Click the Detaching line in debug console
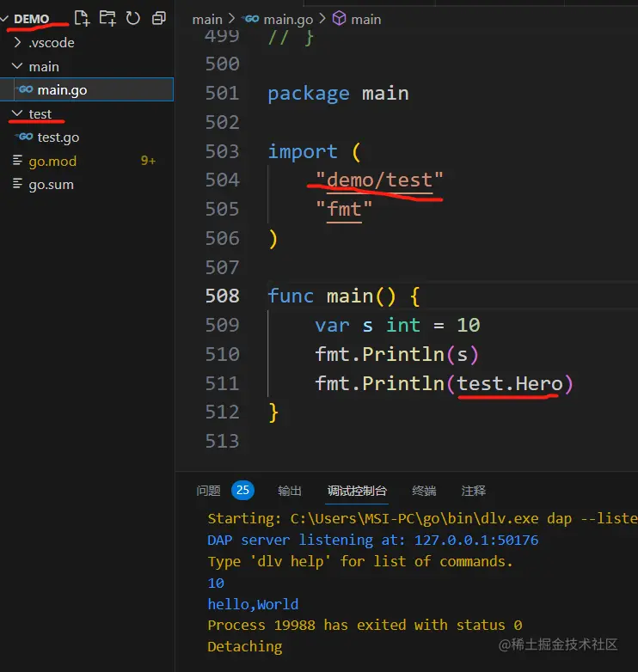Screen dimensions: 638x672 [x=245, y=646]
